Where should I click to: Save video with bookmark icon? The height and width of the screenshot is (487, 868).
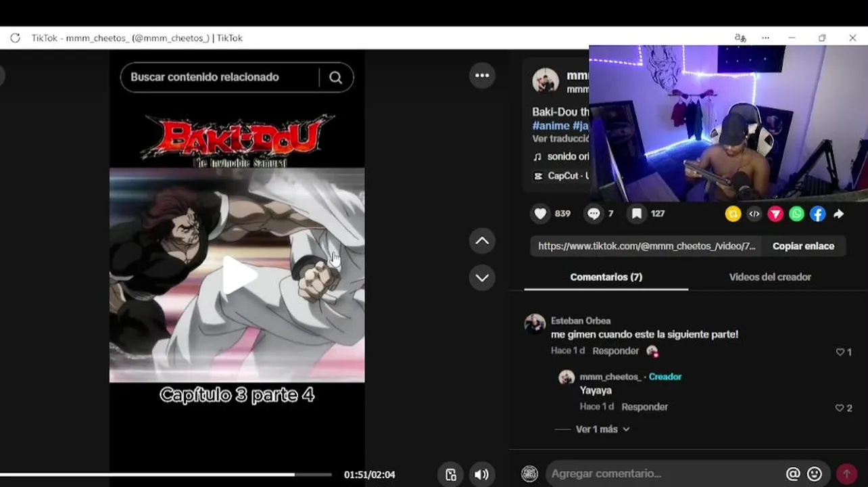[637, 214]
